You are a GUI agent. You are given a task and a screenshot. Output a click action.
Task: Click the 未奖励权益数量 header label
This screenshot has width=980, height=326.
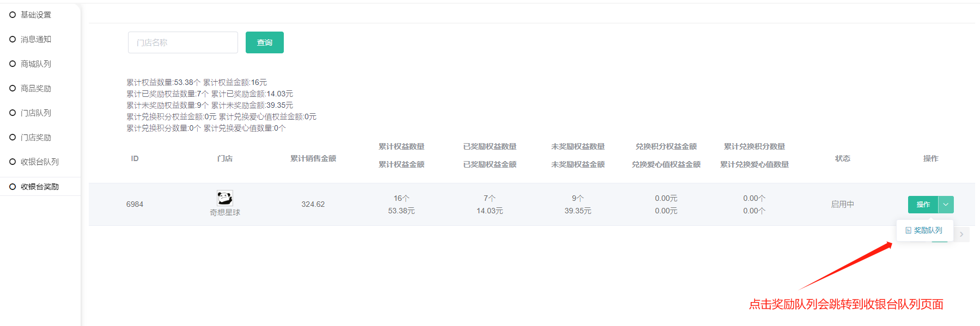coord(578,146)
